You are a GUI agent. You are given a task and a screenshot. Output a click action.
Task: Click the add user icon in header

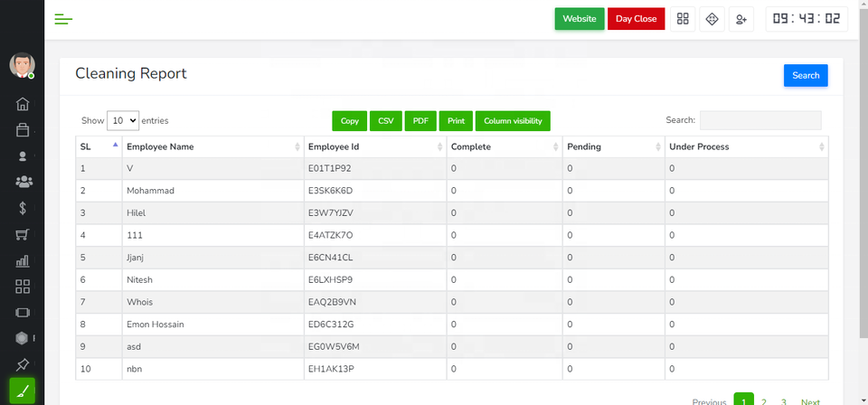pos(741,19)
